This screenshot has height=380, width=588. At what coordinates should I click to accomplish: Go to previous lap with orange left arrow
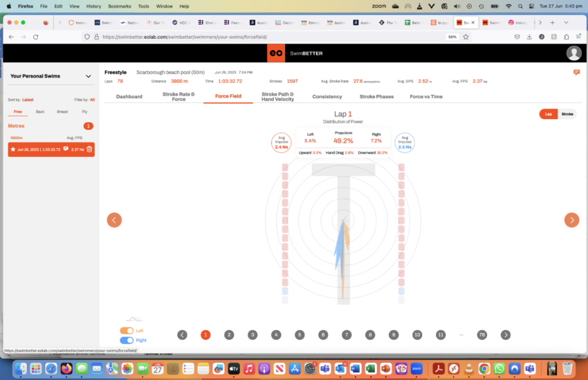point(114,220)
